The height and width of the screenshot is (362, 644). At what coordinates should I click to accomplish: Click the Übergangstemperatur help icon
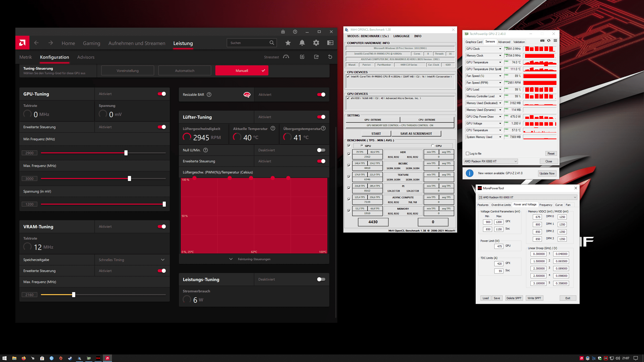point(324,128)
